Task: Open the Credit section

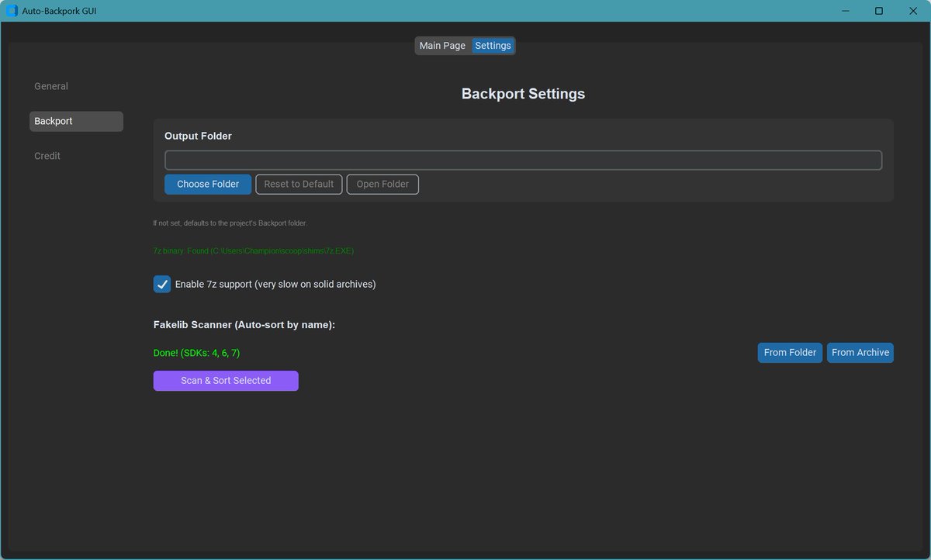Action: pos(76,156)
